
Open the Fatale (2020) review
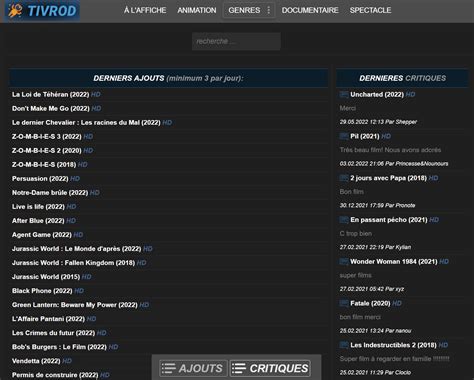pos(370,303)
